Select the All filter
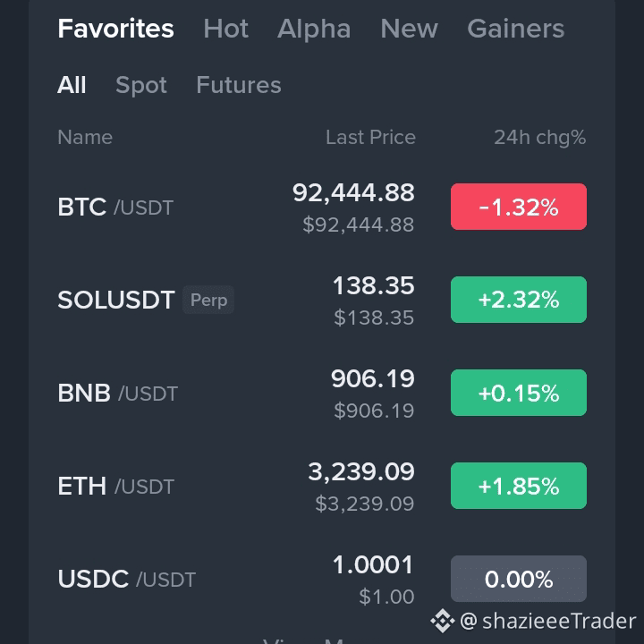Image resolution: width=644 pixels, height=644 pixels. pyautogui.click(x=72, y=85)
